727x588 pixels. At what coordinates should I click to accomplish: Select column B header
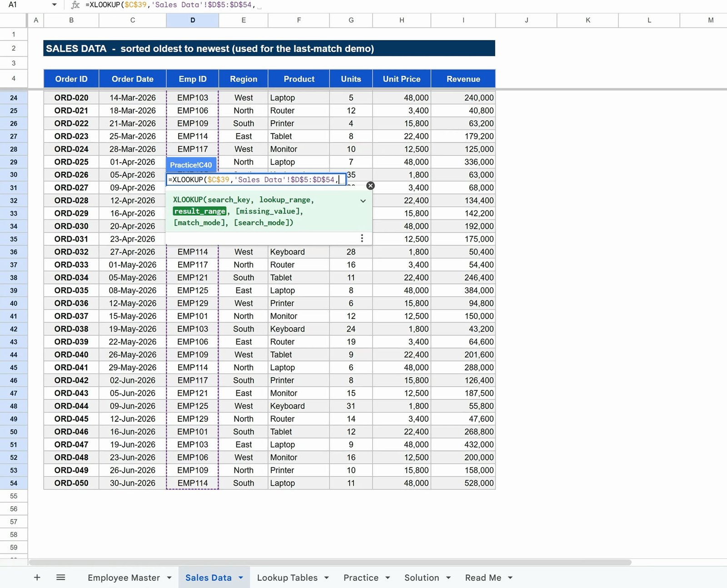(x=71, y=20)
